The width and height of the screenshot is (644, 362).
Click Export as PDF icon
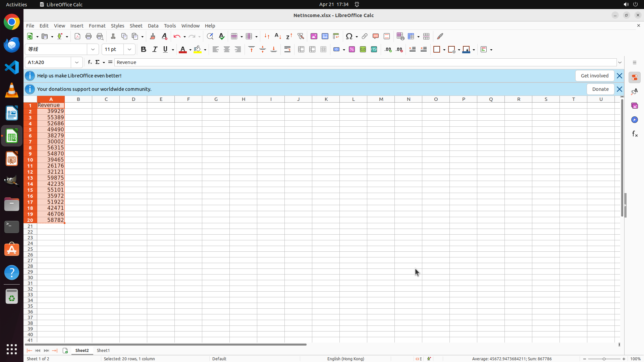[77, 36]
